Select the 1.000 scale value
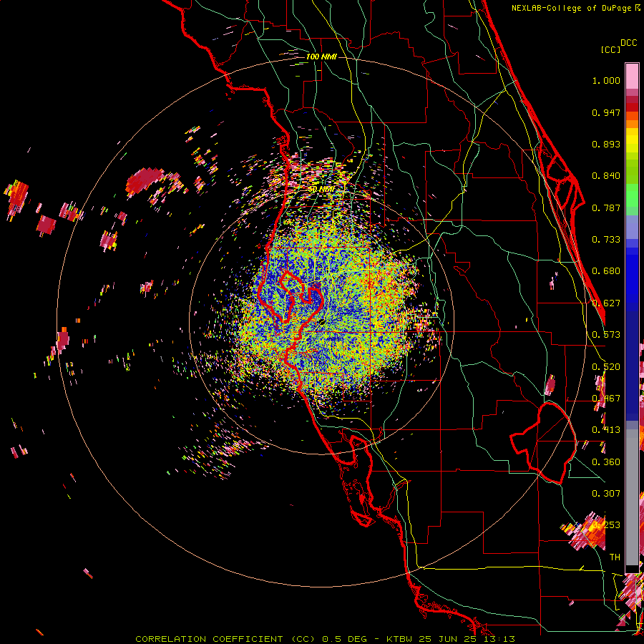 tap(606, 80)
